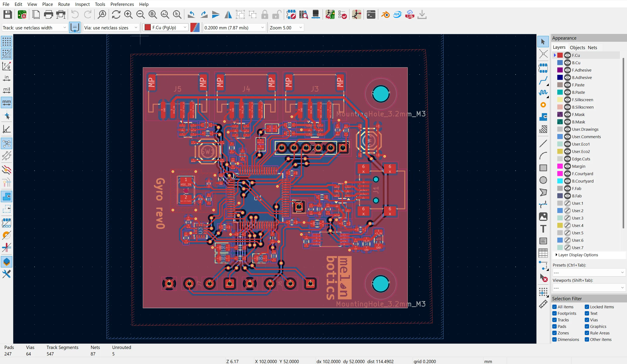Click the Refresh view icon
Screen dimensions: 627x364
click(x=116, y=15)
